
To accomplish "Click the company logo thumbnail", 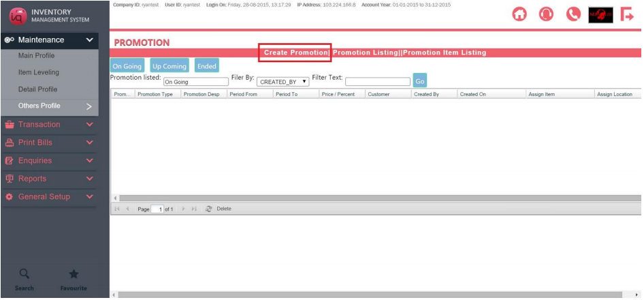I will [600, 15].
